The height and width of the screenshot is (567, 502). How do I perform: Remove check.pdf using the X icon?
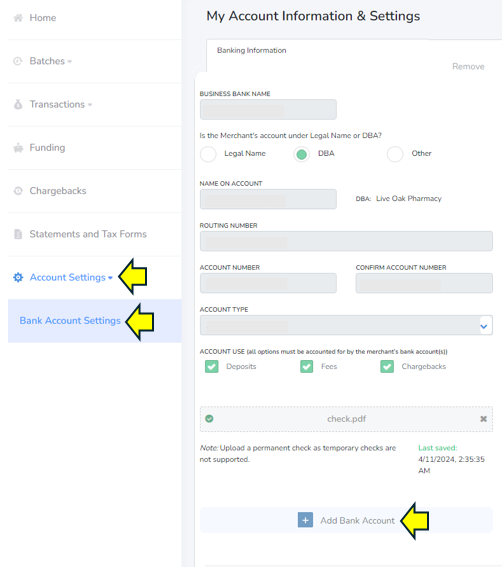483,419
